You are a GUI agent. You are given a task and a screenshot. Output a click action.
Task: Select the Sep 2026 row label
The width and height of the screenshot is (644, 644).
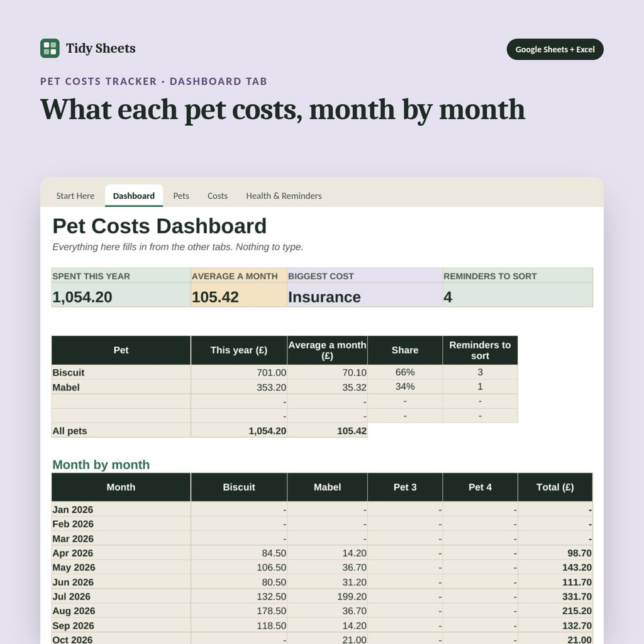[x=121, y=626]
